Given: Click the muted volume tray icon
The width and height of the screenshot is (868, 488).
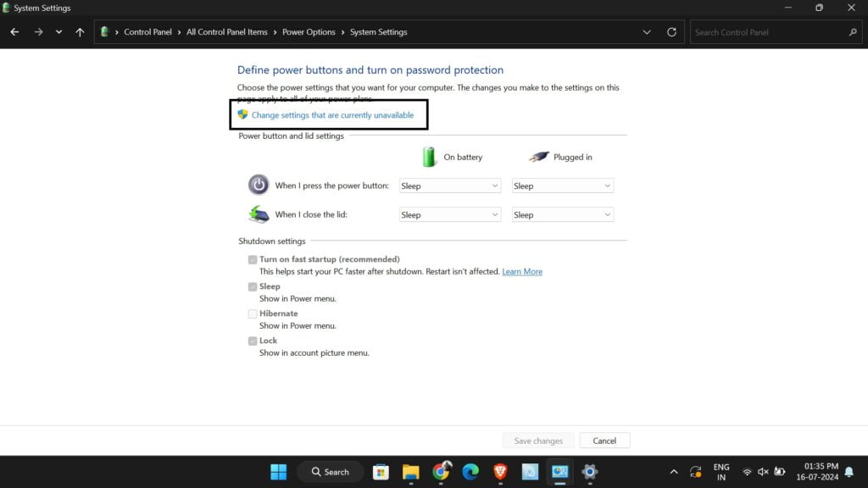Looking at the screenshot, I should coord(763,472).
